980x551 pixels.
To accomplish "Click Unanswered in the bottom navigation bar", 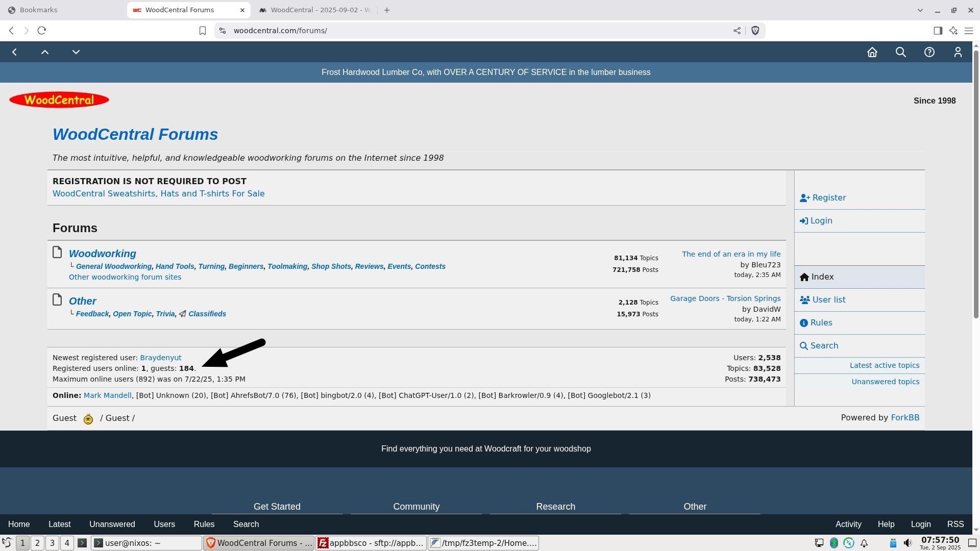I will (x=112, y=524).
